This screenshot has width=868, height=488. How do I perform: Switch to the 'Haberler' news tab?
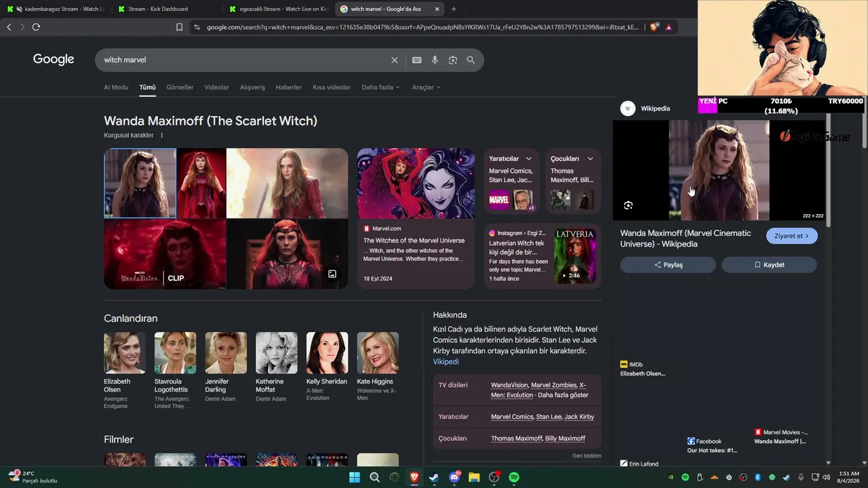pyautogui.click(x=289, y=87)
